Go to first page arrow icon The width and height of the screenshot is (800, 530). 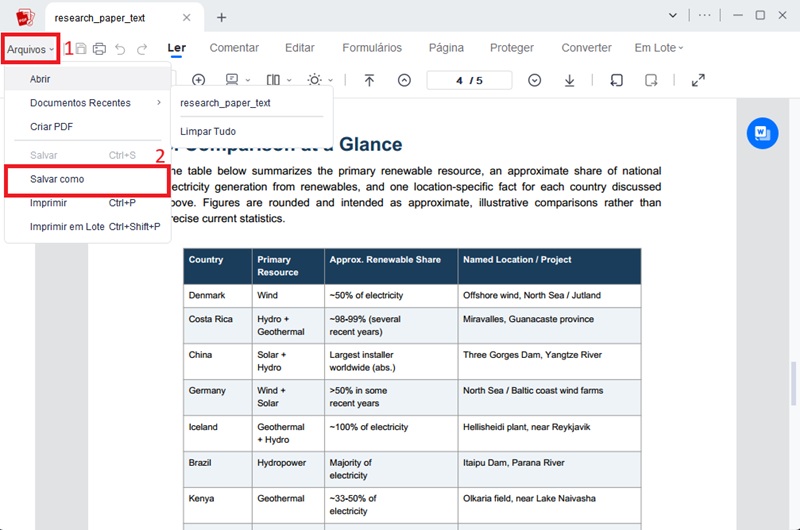369,80
